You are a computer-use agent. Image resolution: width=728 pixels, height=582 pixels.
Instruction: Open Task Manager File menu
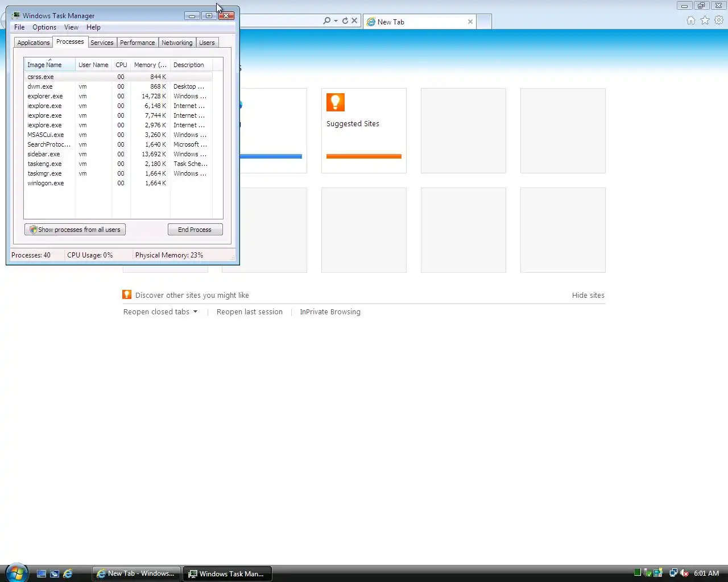pos(19,27)
